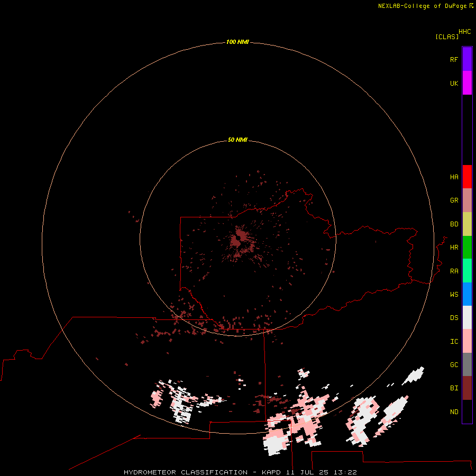Click the BD legend label

[454, 224]
